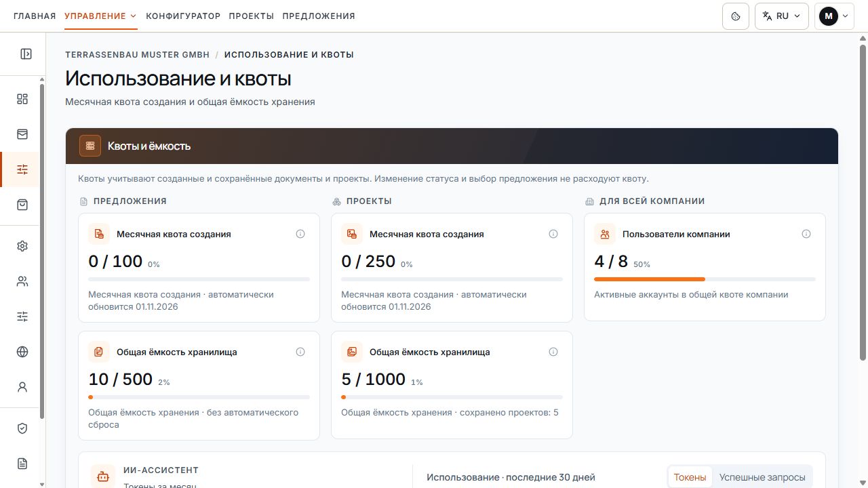Screen dimensions: 868x488
Task: Open the RU language dropdown
Action: coord(781,16)
